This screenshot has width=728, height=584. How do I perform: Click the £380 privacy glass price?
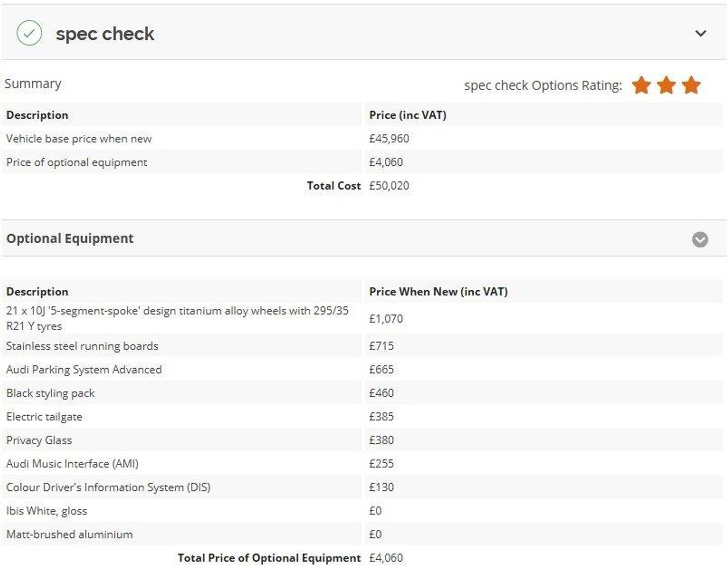[x=381, y=440]
